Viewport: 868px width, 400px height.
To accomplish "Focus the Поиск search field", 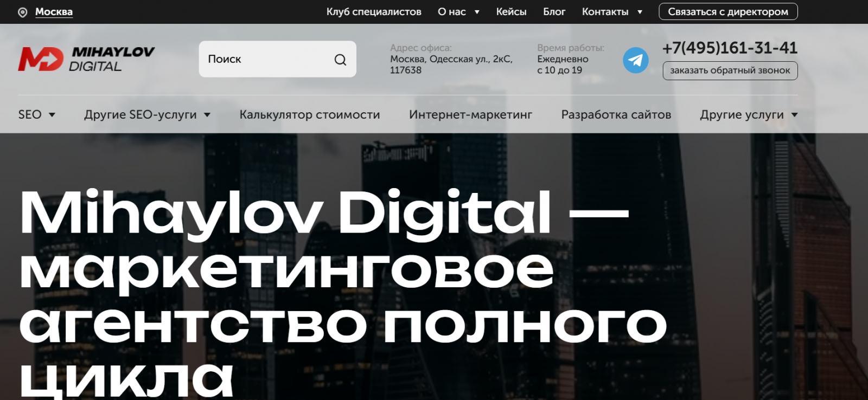I will point(278,59).
